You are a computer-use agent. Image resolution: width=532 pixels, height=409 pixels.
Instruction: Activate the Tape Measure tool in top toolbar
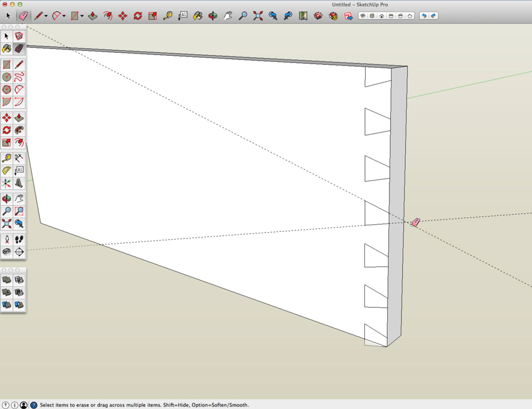coord(168,16)
